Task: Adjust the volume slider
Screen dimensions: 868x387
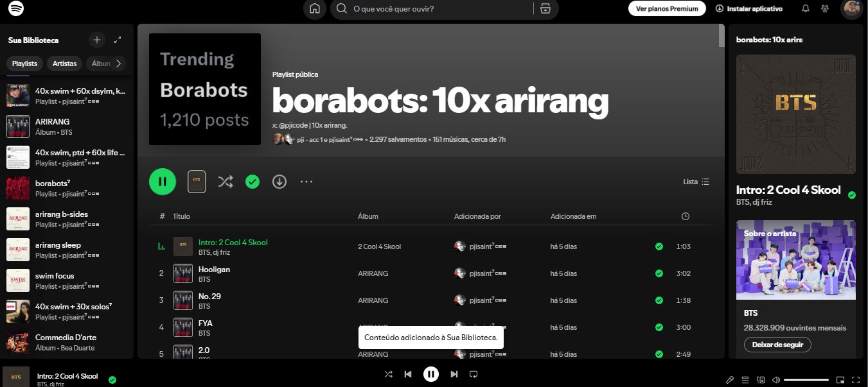Action: click(x=806, y=380)
